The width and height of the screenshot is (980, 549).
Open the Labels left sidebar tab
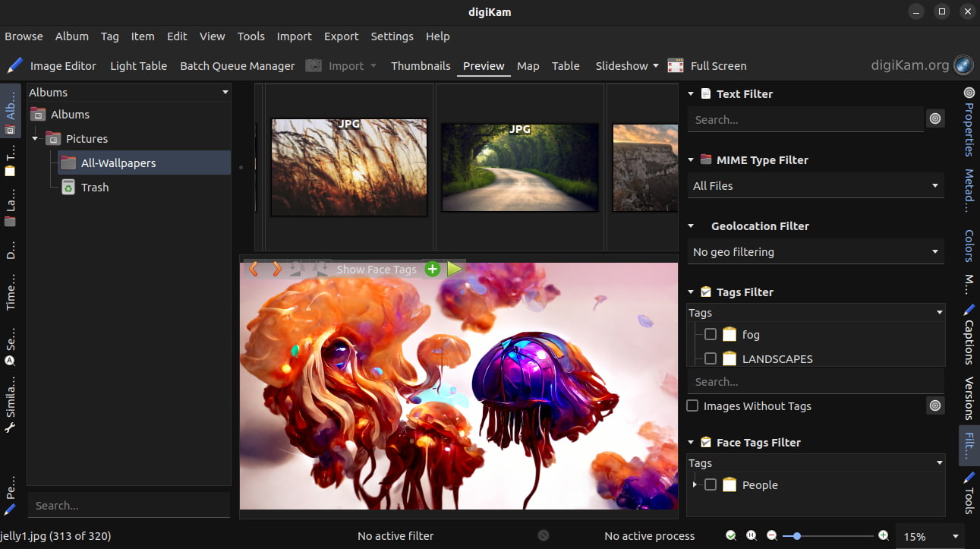(10, 207)
